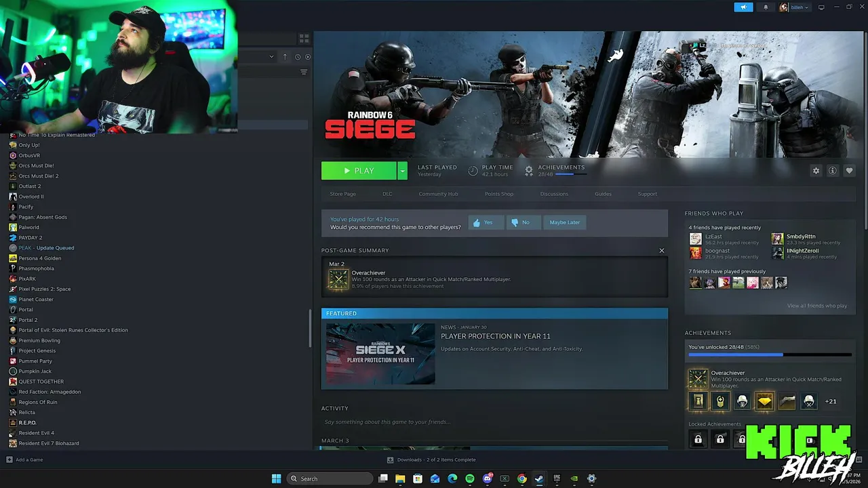Open library filter options icon
The image size is (868, 488).
click(x=304, y=72)
